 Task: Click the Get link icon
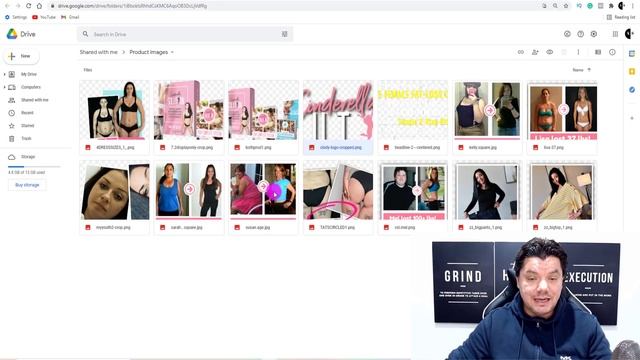[521, 52]
